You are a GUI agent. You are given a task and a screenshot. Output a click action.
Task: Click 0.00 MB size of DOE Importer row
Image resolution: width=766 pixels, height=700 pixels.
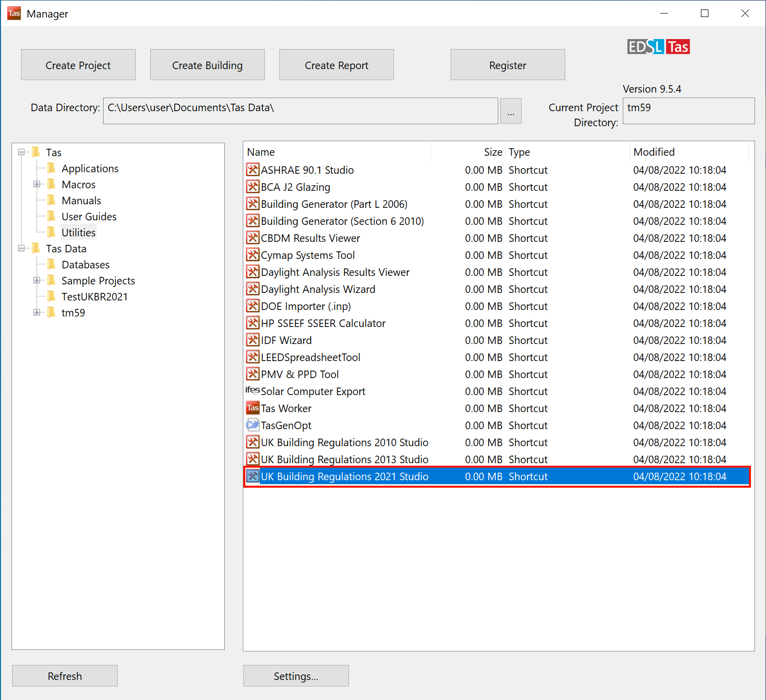[483, 306]
